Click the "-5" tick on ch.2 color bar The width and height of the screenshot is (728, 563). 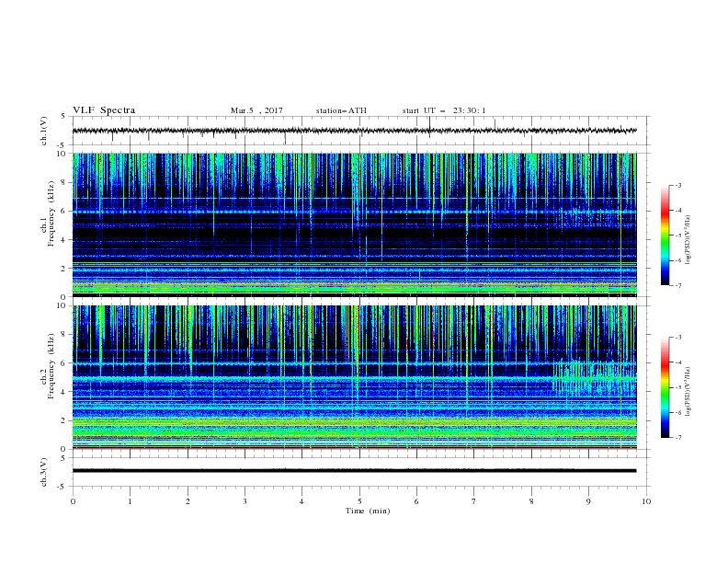tap(677, 387)
